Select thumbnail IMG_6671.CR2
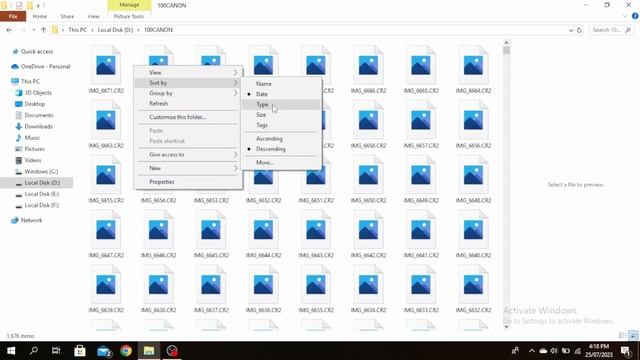Viewport: 640px width, 360px height. pyautogui.click(x=106, y=69)
